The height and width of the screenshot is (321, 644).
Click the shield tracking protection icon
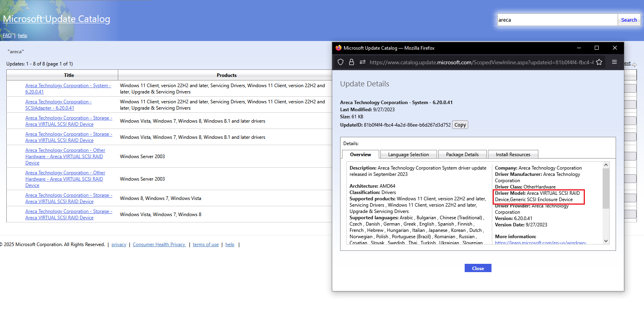tap(341, 62)
